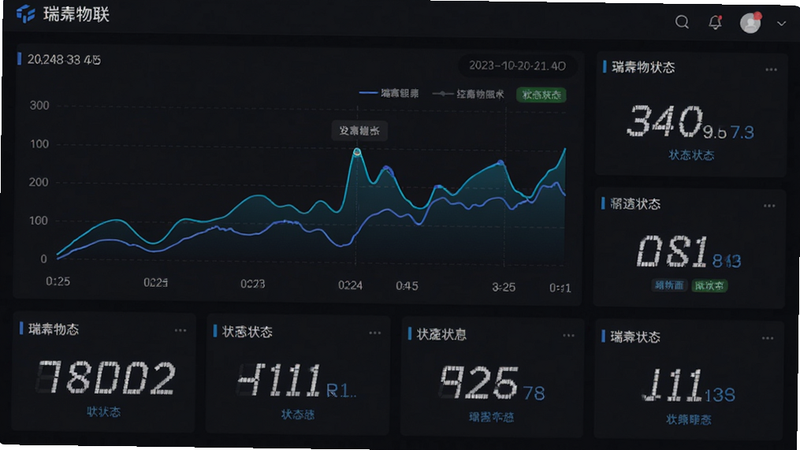Viewport: 800px width, 450px height.
Task: Click the green legend status button
Action: tap(541, 95)
